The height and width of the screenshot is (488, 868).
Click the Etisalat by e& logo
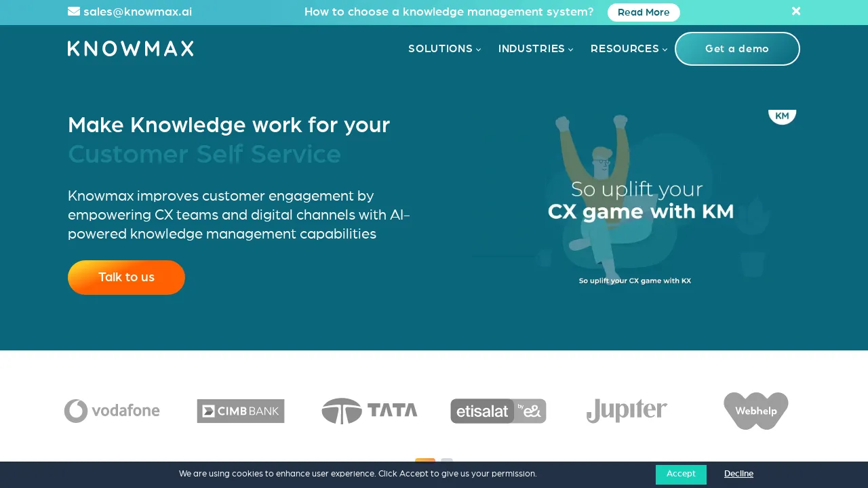(498, 411)
